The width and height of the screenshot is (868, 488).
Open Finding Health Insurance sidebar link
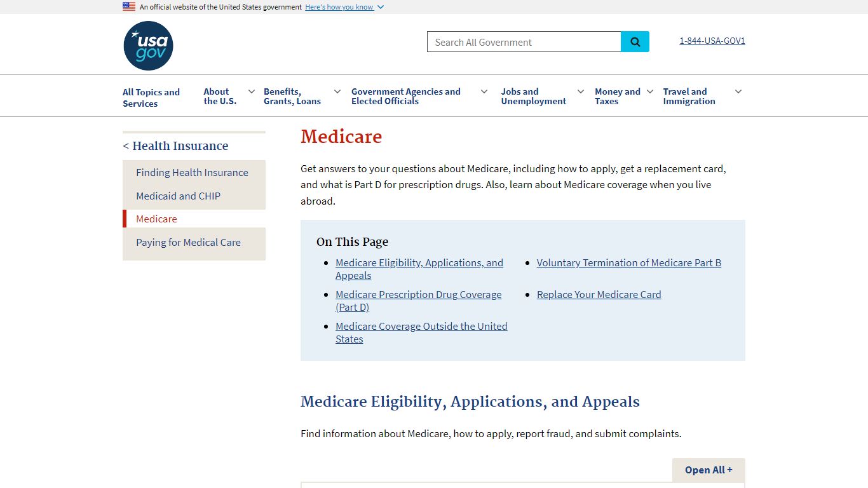192,172
